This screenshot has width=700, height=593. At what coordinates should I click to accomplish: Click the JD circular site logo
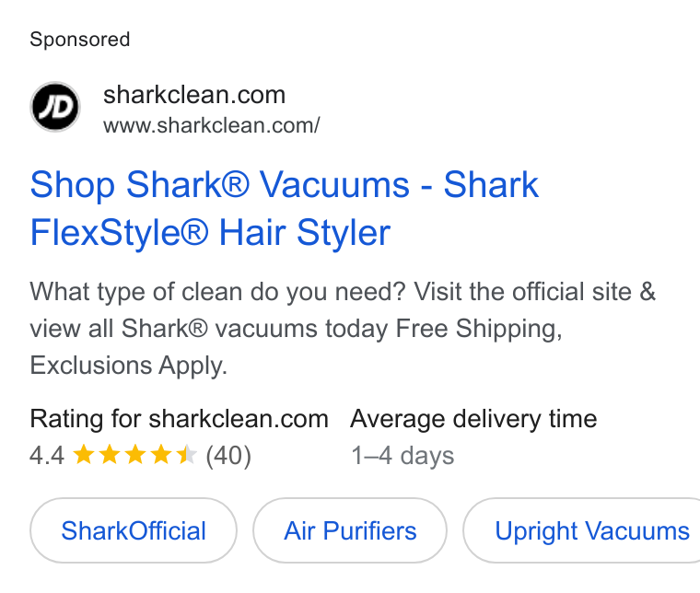point(55,107)
